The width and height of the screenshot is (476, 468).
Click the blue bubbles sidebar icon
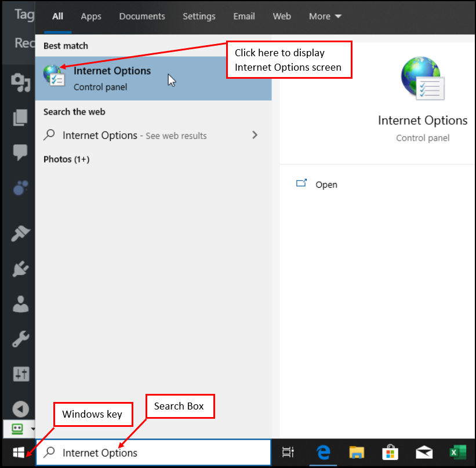click(x=21, y=188)
